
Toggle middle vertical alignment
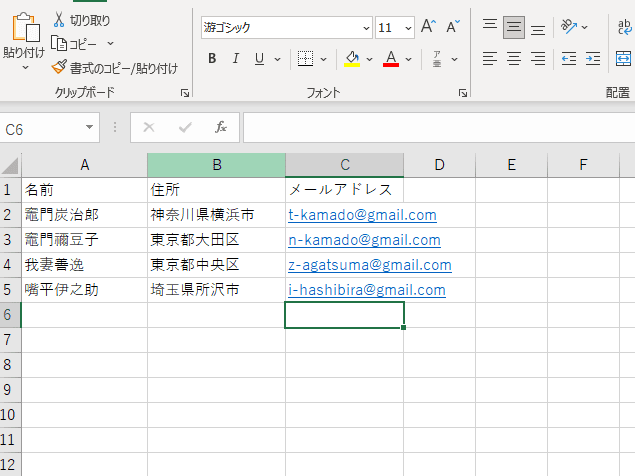[514, 27]
